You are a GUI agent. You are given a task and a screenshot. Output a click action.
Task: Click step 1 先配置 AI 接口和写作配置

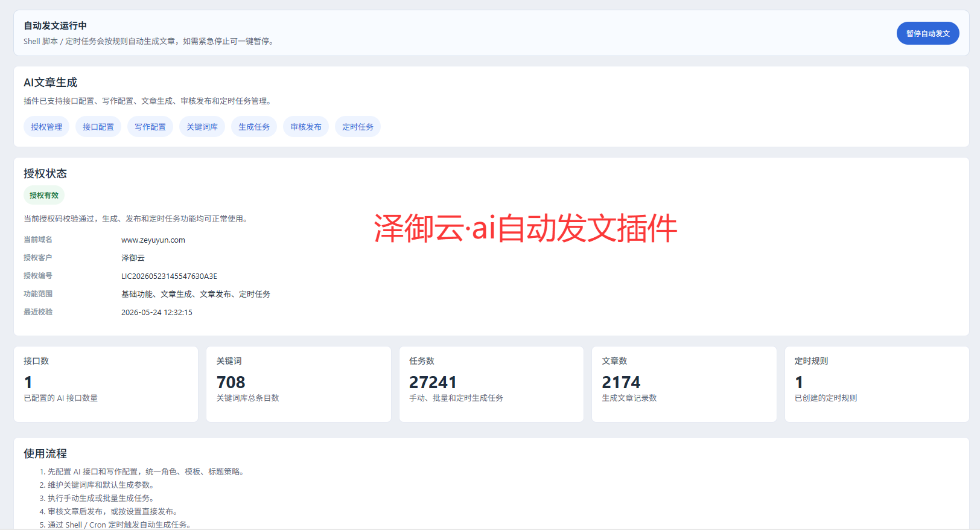147,472
